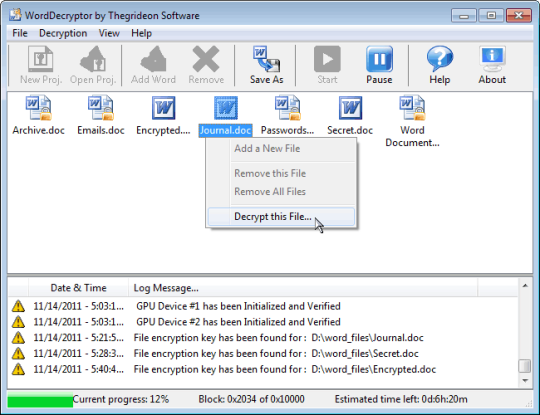Image resolution: width=540 pixels, height=415 pixels.
Task: Click the Log Message... column header
Action: [x=303, y=288]
